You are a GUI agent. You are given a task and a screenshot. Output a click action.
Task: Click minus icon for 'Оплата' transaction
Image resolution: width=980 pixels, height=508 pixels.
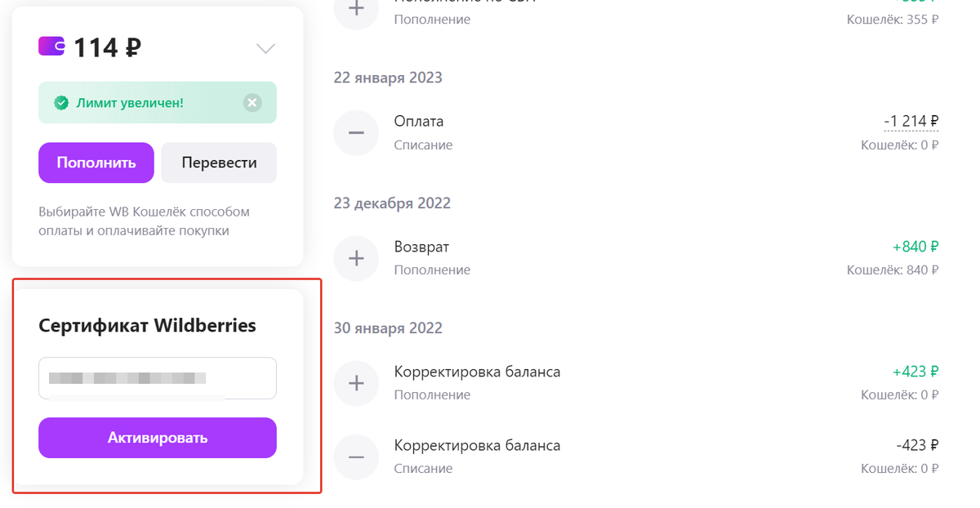(356, 132)
